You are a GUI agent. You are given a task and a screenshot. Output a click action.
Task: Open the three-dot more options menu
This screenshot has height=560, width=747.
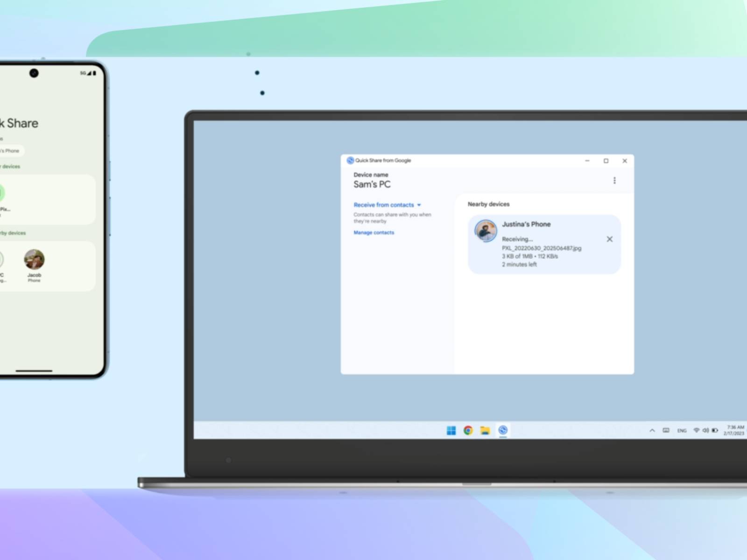click(x=614, y=181)
